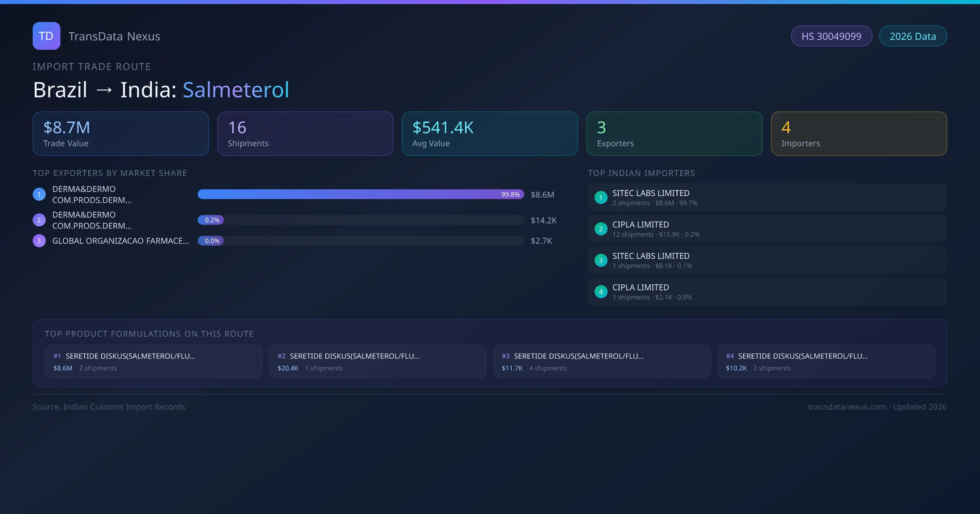Click the rank 1 exporter badge
Image resolution: width=980 pixels, height=514 pixels.
point(39,195)
